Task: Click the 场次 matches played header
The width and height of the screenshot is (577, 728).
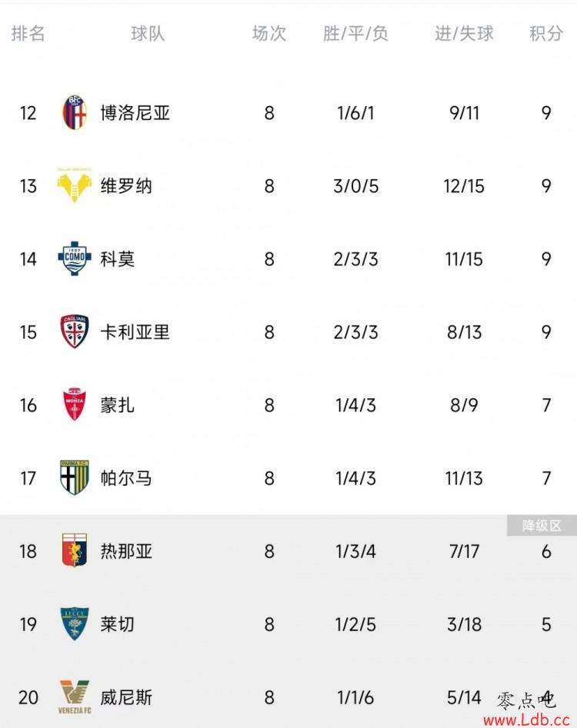Action: pos(269,34)
